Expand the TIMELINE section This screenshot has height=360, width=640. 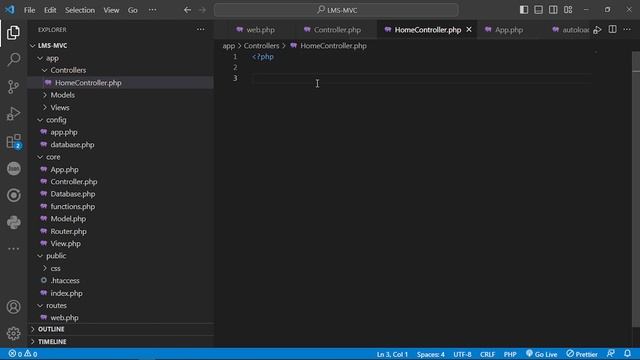pyautogui.click(x=121, y=341)
